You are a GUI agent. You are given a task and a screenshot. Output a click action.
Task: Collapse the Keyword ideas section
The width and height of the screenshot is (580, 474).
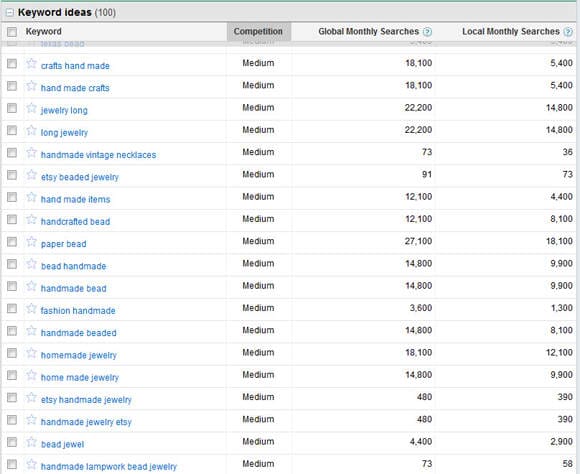point(10,13)
